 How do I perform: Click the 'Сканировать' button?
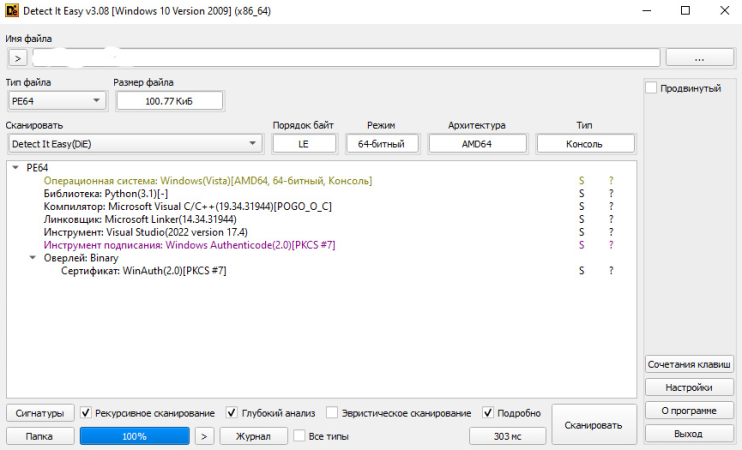pyautogui.click(x=593, y=425)
